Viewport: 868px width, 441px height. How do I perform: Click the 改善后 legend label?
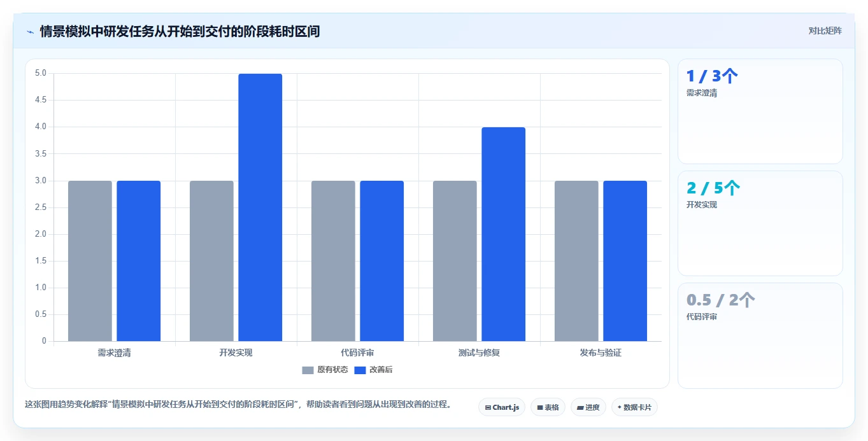pyautogui.click(x=381, y=370)
